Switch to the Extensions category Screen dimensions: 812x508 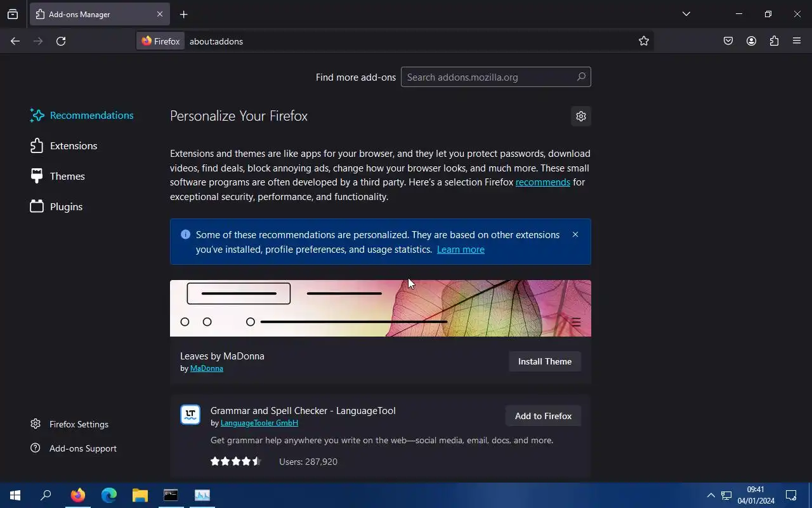tap(63, 145)
